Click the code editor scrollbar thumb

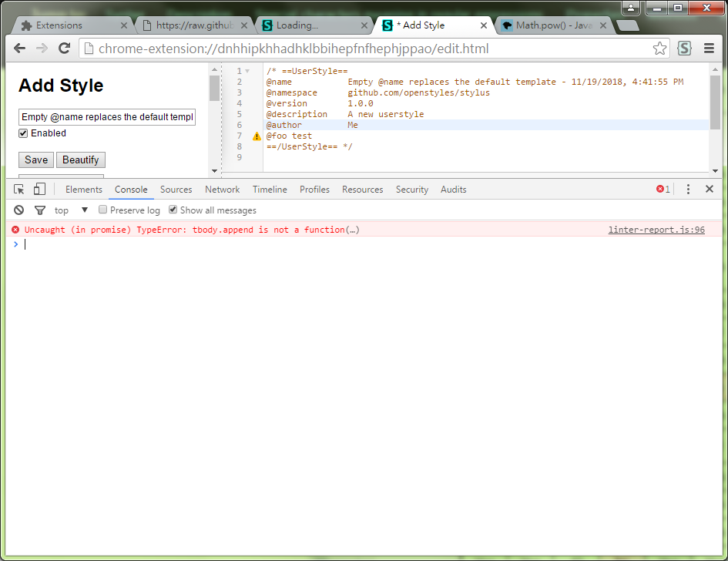(715, 102)
